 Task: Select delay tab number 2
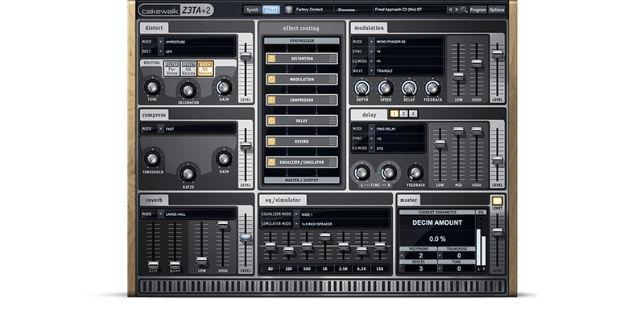coord(404,114)
